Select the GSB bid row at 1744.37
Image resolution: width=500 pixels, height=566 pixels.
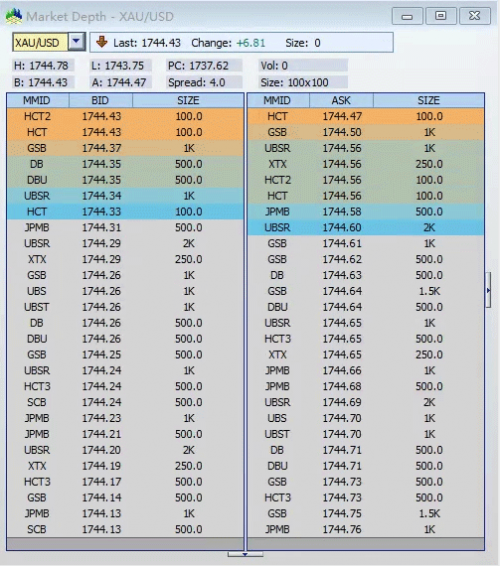(x=125, y=148)
